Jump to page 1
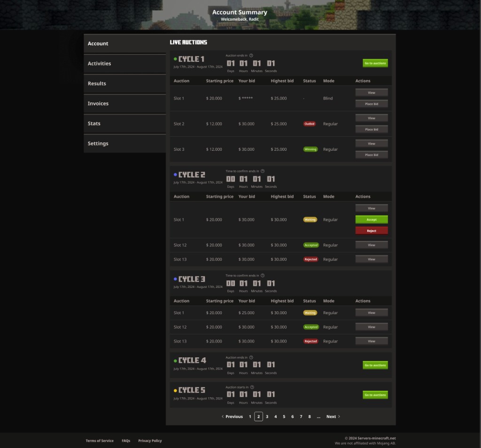The width and height of the screenshot is (481, 448). click(250, 417)
